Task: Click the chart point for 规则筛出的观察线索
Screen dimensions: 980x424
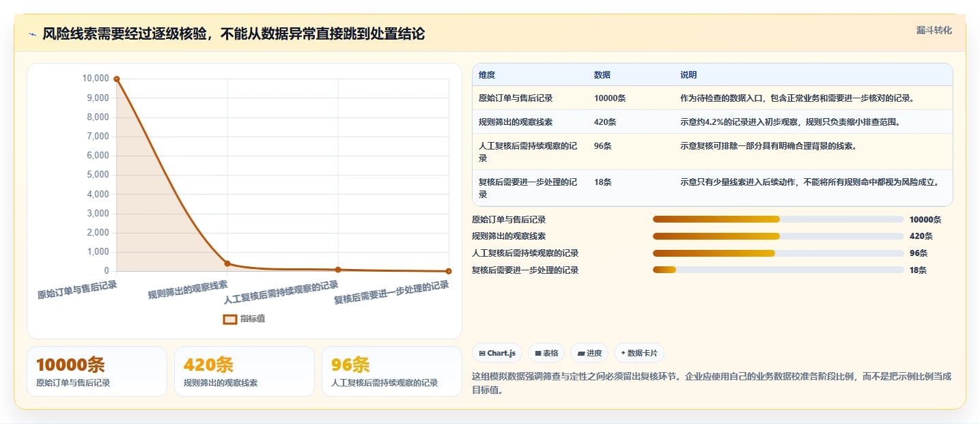Action: pos(227,264)
